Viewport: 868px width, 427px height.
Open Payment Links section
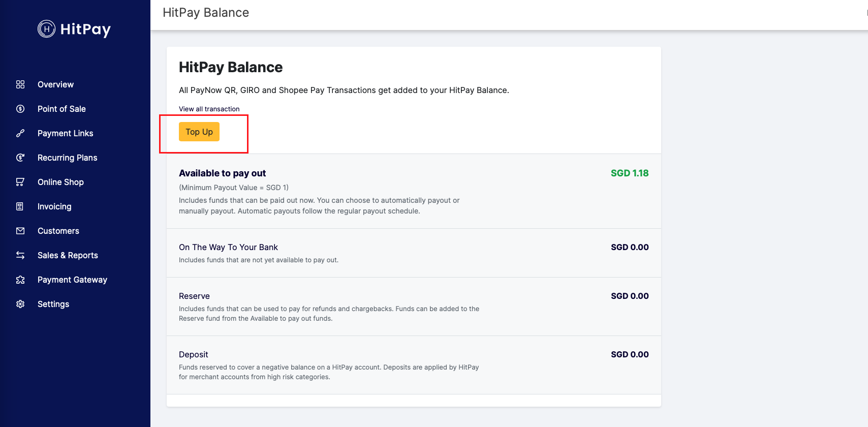(66, 133)
